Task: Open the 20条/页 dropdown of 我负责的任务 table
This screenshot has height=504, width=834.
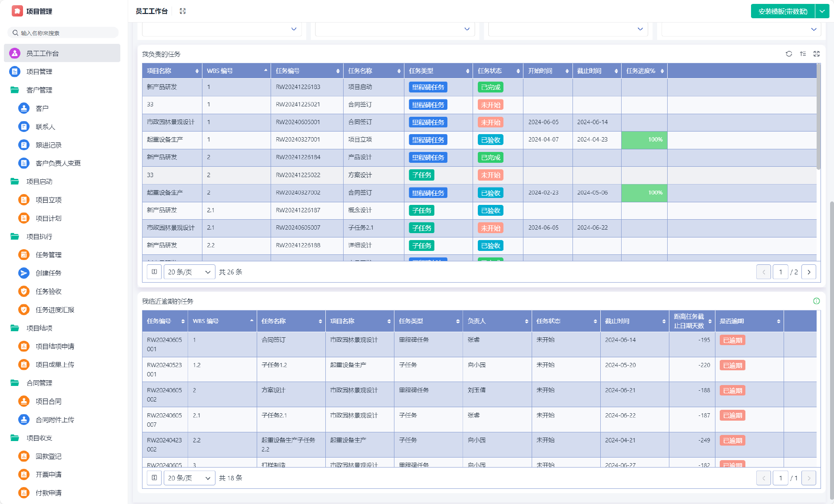Action: [x=189, y=272]
